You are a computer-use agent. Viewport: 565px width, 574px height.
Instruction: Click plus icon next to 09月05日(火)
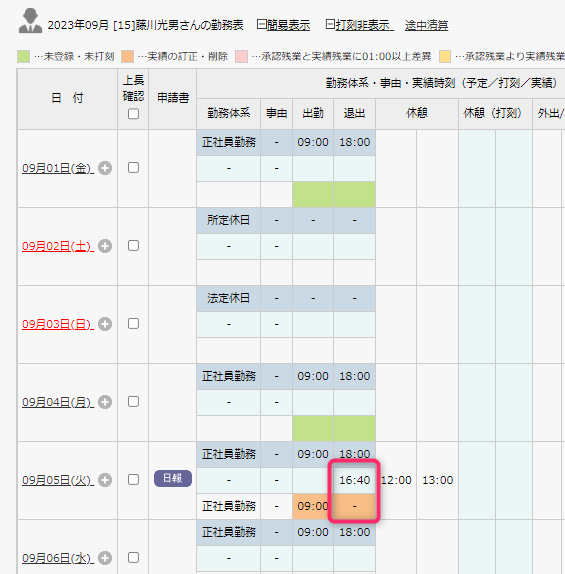coord(105,480)
